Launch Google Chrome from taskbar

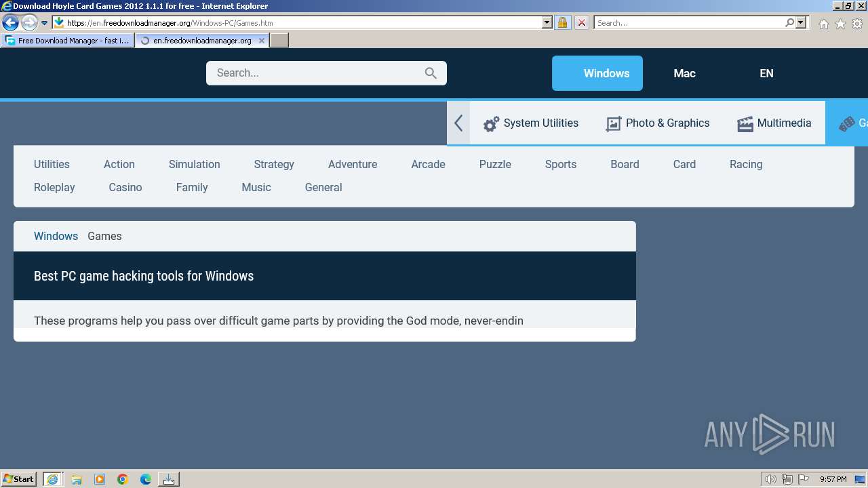point(123,479)
